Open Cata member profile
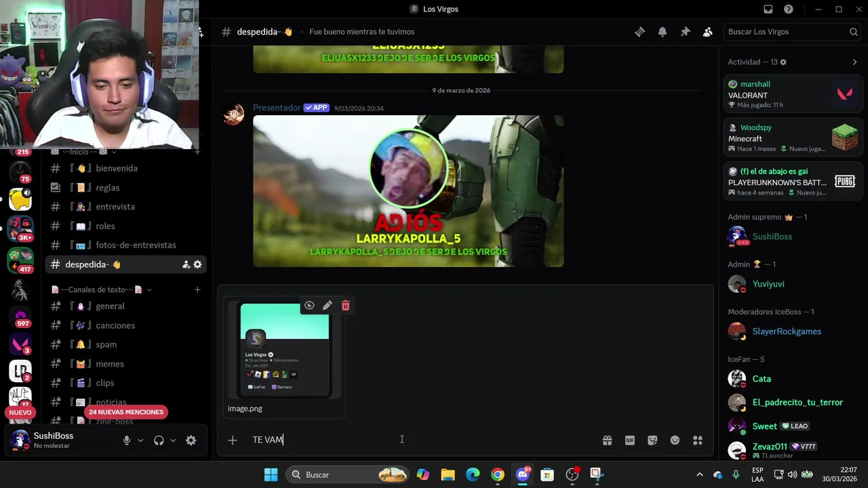868x488 pixels. [792, 379]
